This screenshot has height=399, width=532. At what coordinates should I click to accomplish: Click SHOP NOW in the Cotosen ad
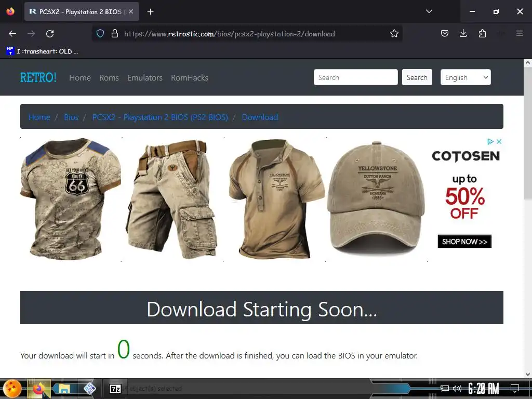pyautogui.click(x=464, y=242)
